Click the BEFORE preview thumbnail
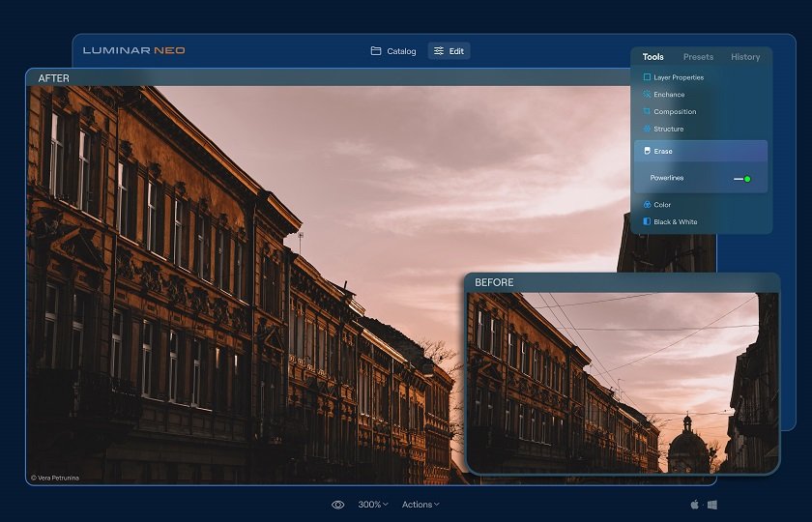This screenshot has height=522, width=812. point(623,383)
